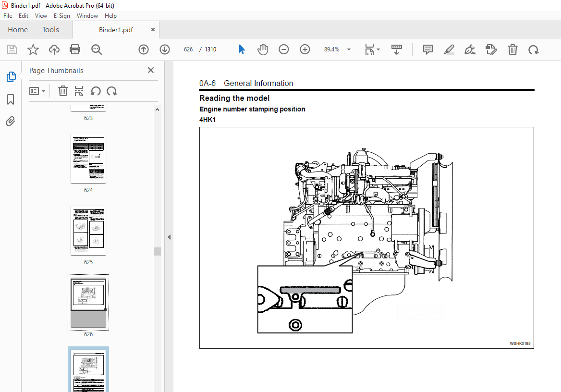Open the Help menu

point(110,16)
